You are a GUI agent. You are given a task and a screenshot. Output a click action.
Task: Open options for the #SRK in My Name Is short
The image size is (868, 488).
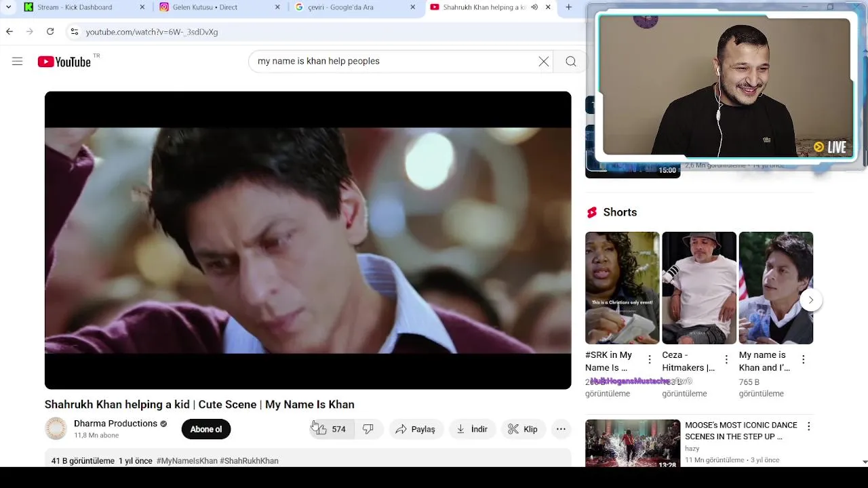pyautogui.click(x=650, y=360)
